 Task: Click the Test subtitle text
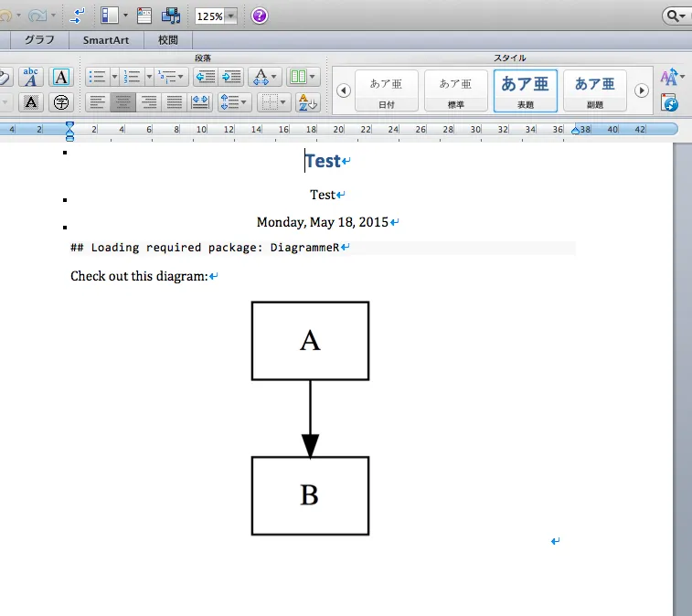pos(323,195)
